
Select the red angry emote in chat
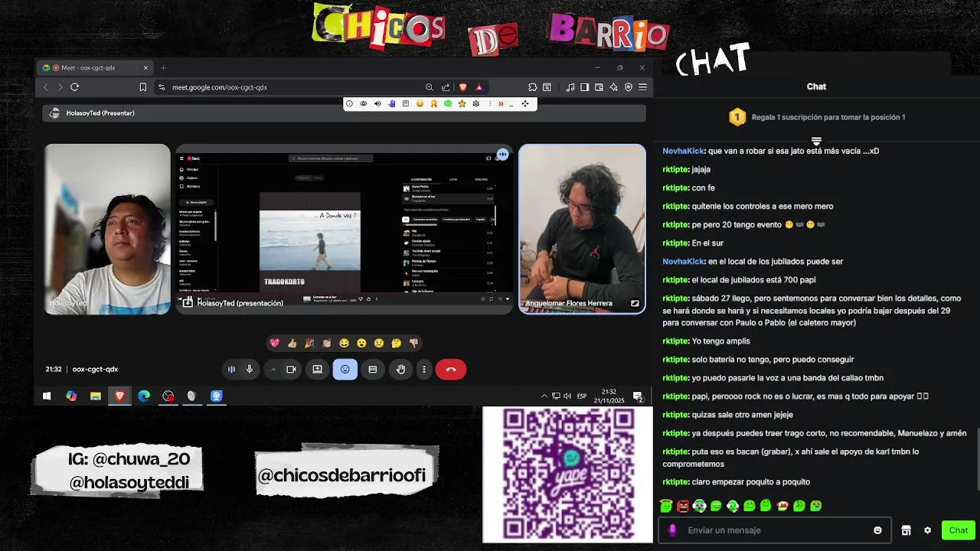tap(683, 506)
